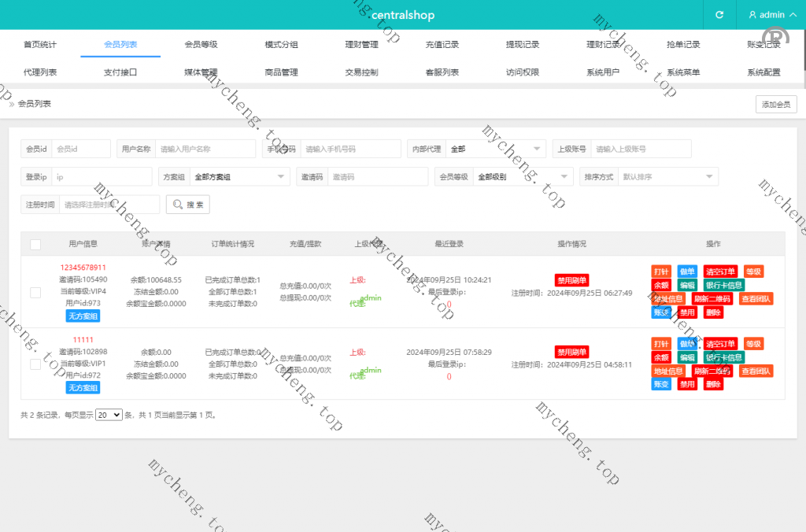Click 打针 for user 12345678911
Viewport: 806px width, 532px height.
tap(661, 272)
